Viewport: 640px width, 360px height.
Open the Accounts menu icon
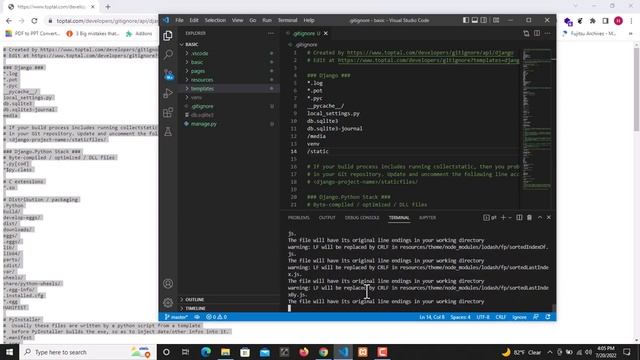coord(168,283)
